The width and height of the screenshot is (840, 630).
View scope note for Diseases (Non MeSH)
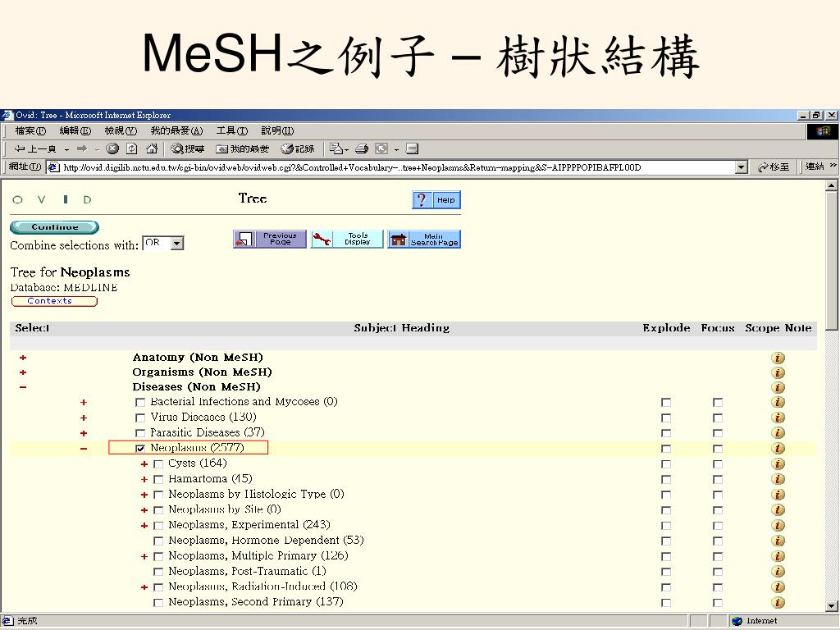click(x=778, y=387)
